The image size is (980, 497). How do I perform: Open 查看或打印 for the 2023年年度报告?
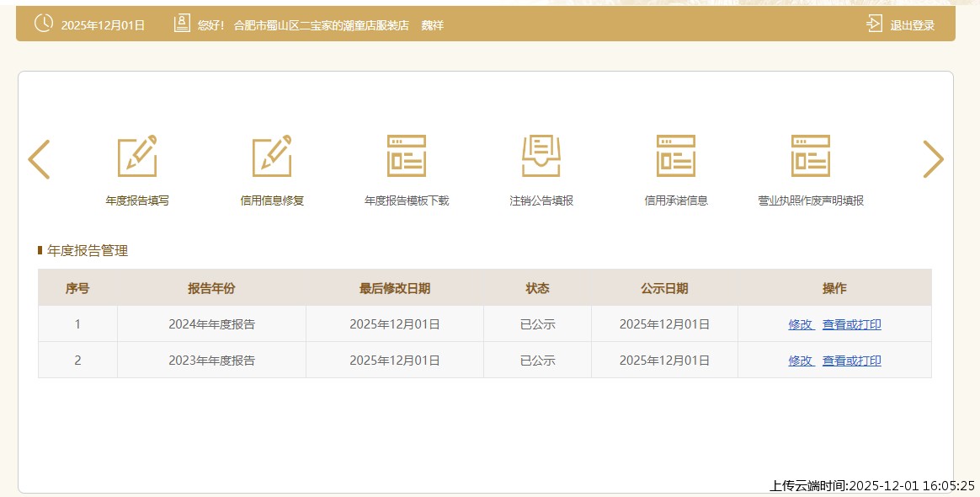[851, 361]
